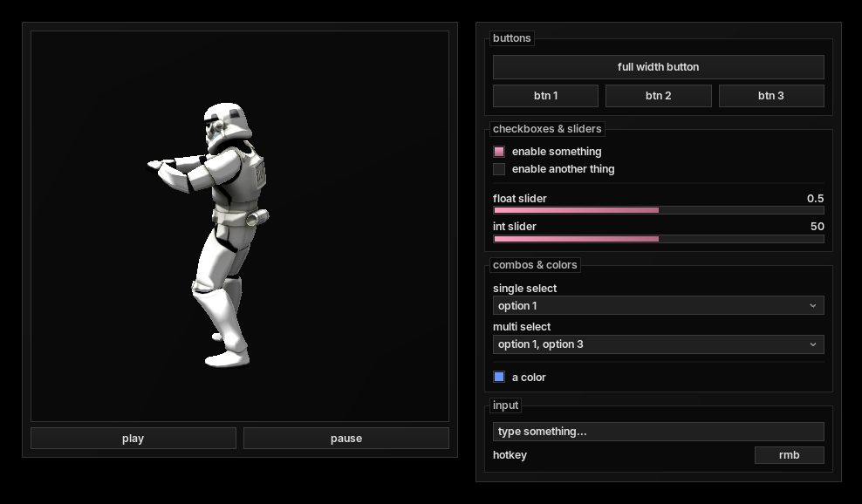Click the btn 1 button

pyautogui.click(x=545, y=96)
